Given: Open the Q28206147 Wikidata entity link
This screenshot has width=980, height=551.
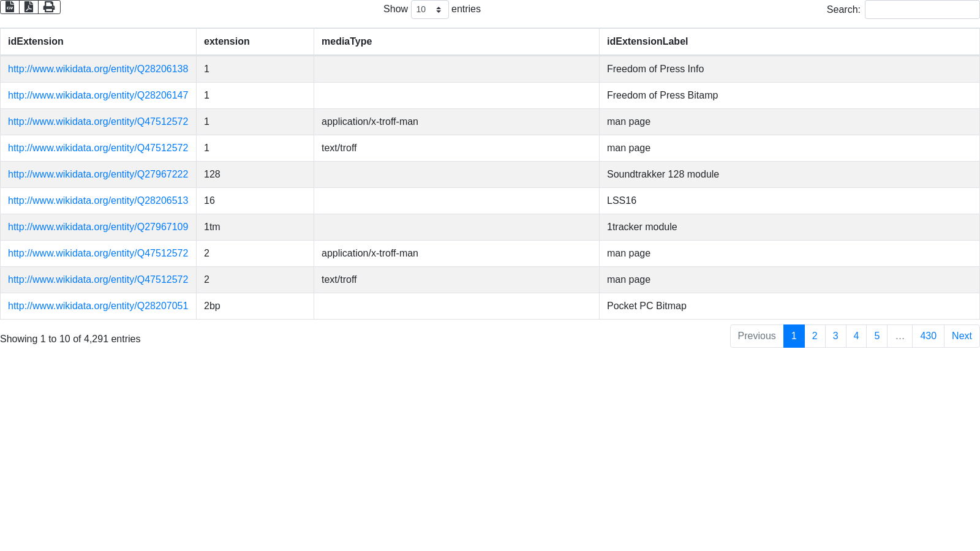Looking at the screenshot, I should tap(98, 96).
